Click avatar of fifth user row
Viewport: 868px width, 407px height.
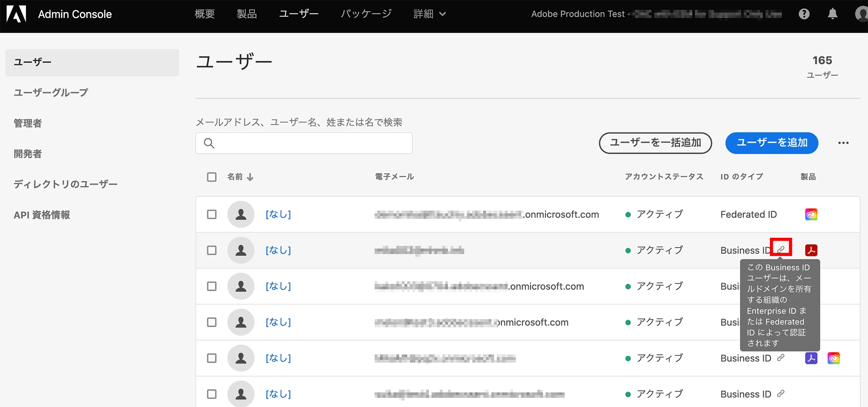(x=241, y=358)
